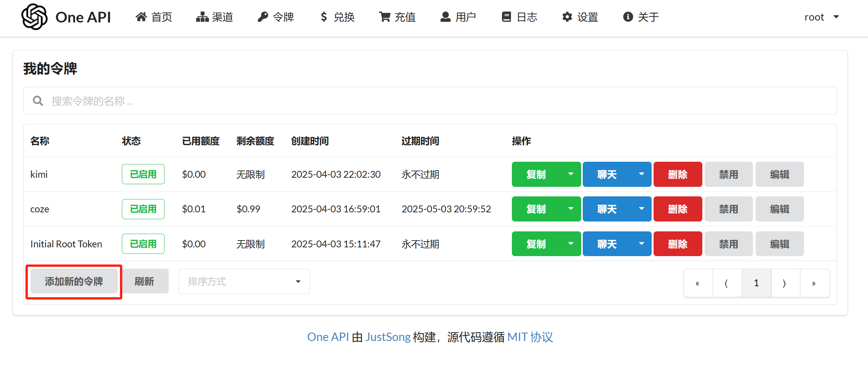Jump to first page with « button
Screen dimensions: 868x368
[698, 283]
